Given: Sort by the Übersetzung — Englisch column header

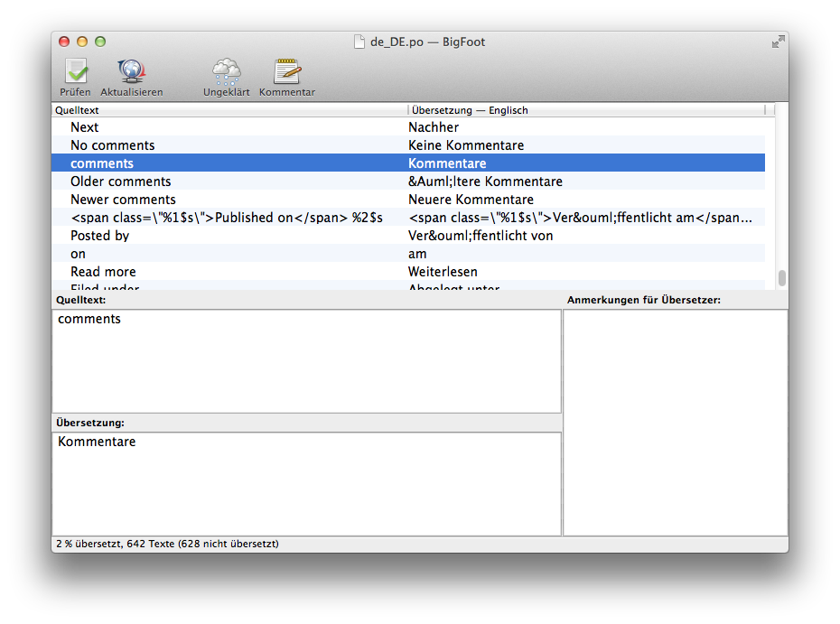Looking at the screenshot, I should (586, 110).
